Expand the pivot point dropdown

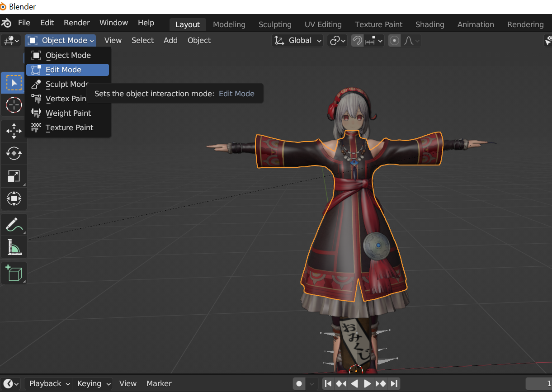338,41
